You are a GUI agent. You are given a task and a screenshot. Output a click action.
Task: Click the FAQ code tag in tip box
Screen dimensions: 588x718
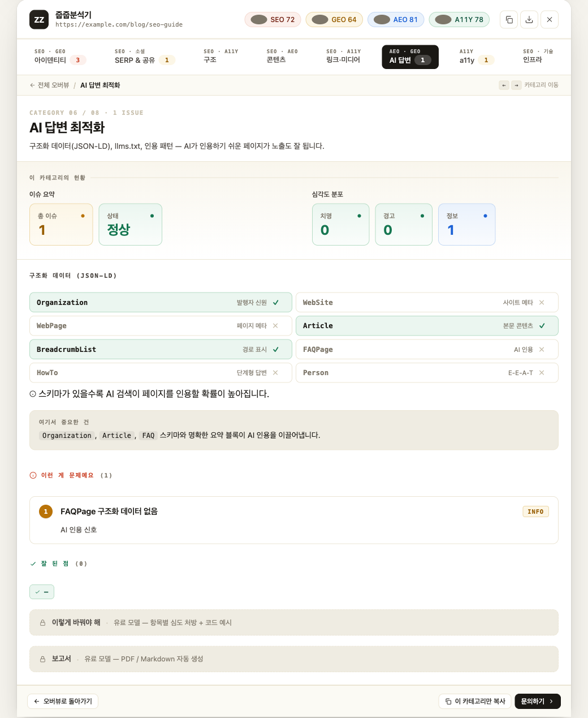tap(148, 436)
